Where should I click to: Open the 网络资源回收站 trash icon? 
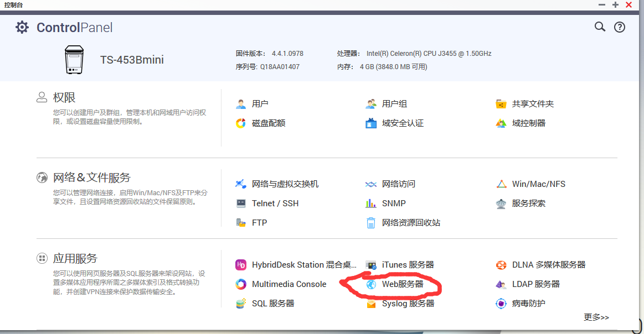pyautogui.click(x=371, y=223)
